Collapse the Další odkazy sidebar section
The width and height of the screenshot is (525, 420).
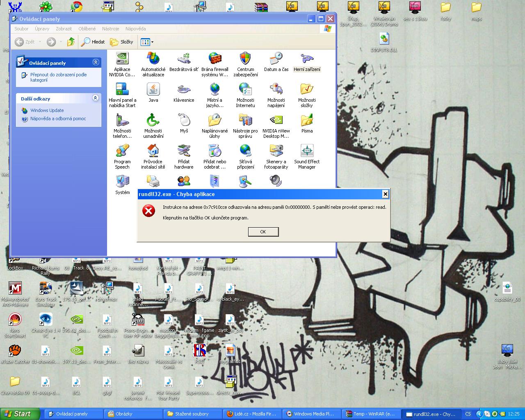[x=96, y=98]
